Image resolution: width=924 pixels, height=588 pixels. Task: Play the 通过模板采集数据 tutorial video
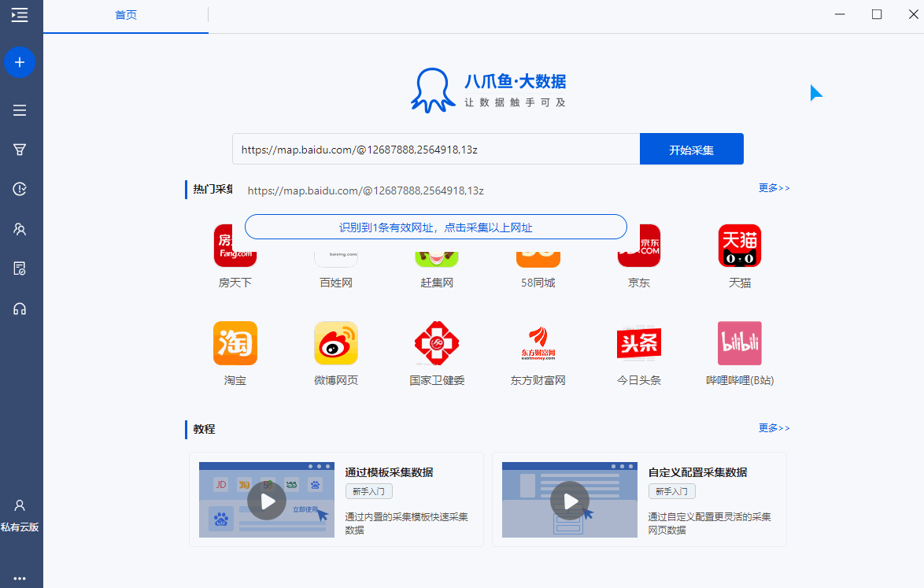267,501
